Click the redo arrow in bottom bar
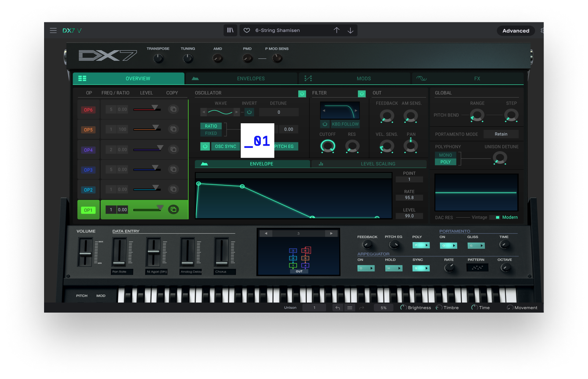The height and width of the screenshot is (379, 588). 361,308
